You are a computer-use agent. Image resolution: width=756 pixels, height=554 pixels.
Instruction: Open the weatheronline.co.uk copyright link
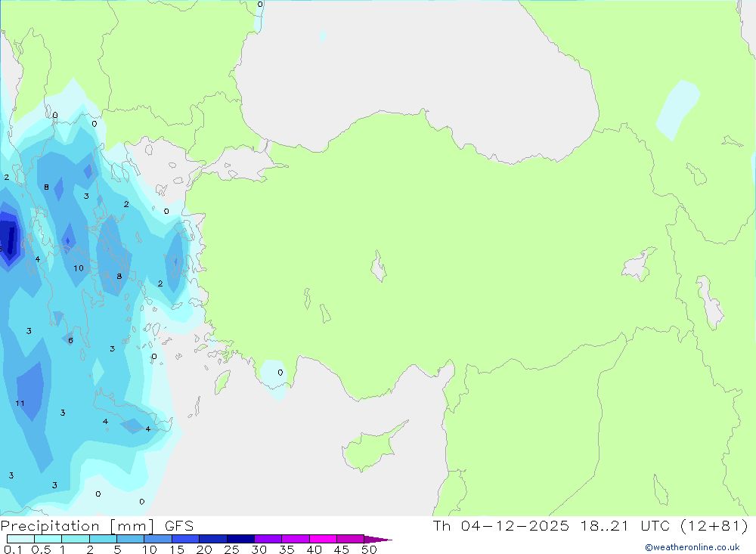[x=692, y=547]
